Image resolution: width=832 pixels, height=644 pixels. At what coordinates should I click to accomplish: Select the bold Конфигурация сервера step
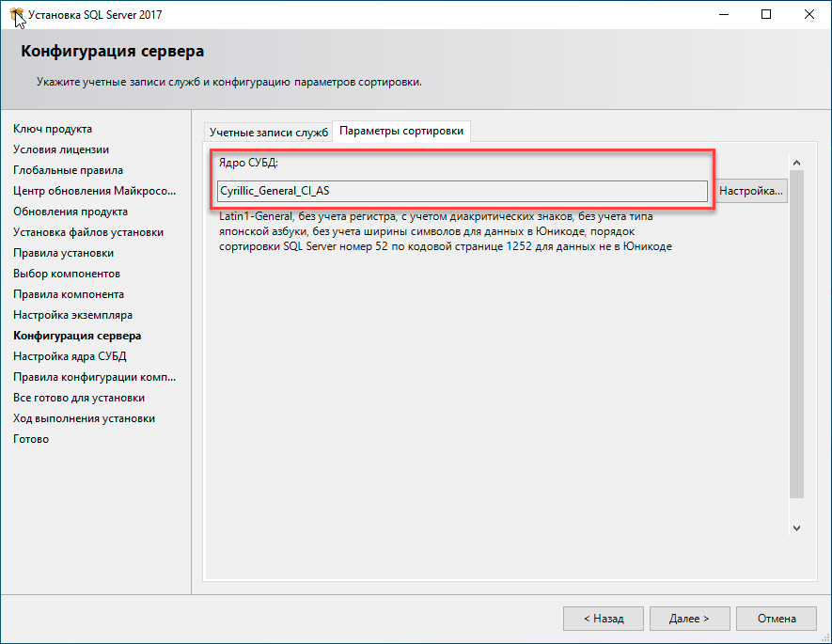click(77, 336)
